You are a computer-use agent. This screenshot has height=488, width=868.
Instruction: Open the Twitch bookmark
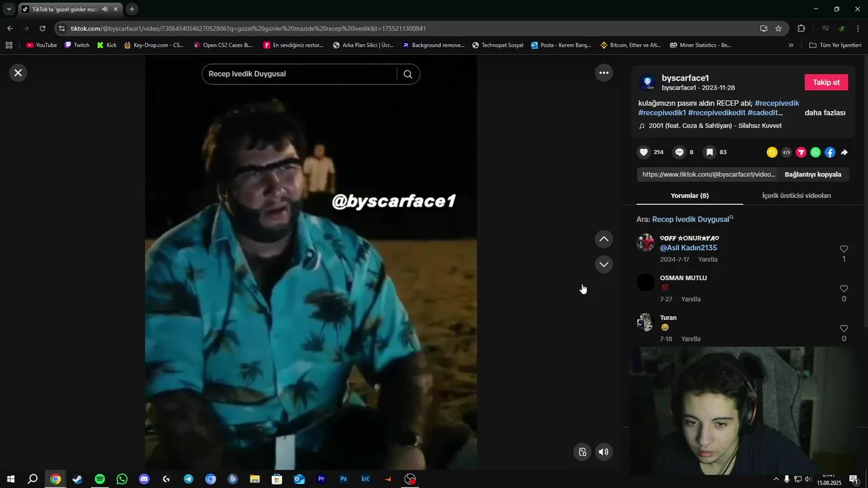[x=77, y=45]
